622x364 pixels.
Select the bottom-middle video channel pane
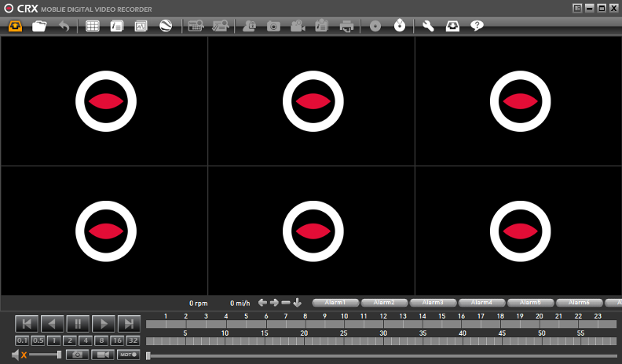pos(312,231)
